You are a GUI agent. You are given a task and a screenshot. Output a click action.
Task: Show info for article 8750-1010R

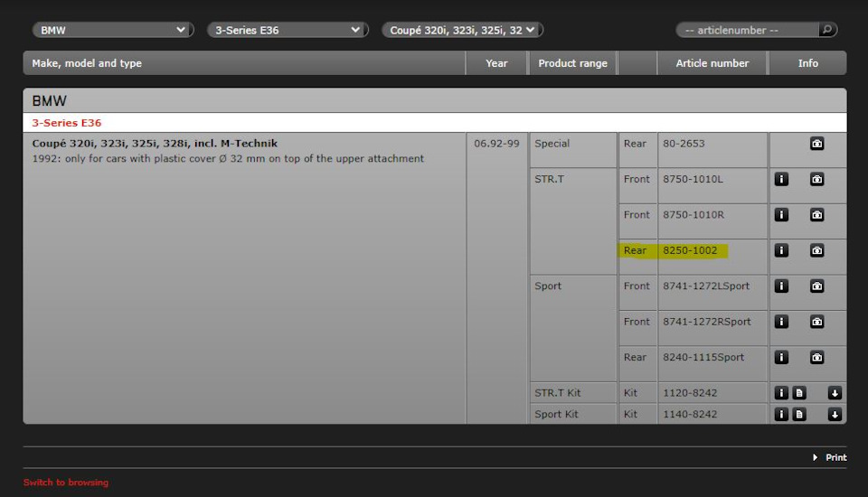pos(781,215)
